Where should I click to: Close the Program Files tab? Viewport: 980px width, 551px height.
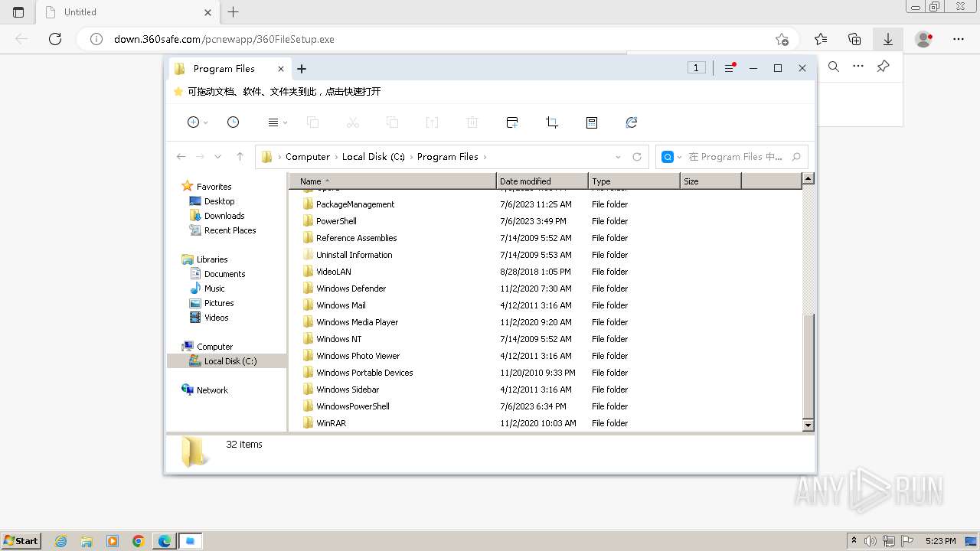281,69
